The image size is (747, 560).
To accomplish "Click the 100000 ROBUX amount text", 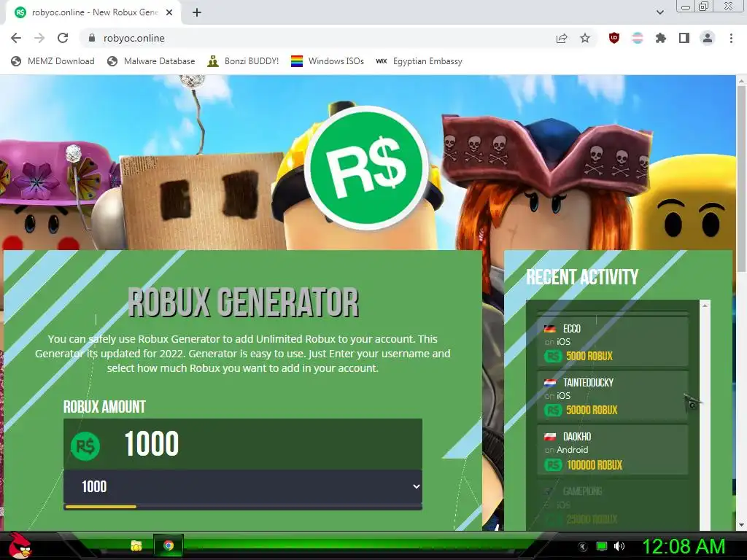I will (x=595, y=464).
